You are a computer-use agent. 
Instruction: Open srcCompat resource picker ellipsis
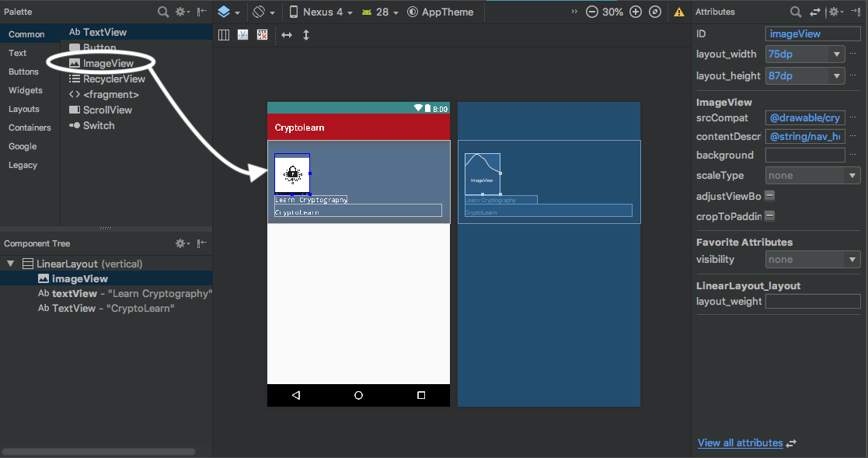click(853, 117)
